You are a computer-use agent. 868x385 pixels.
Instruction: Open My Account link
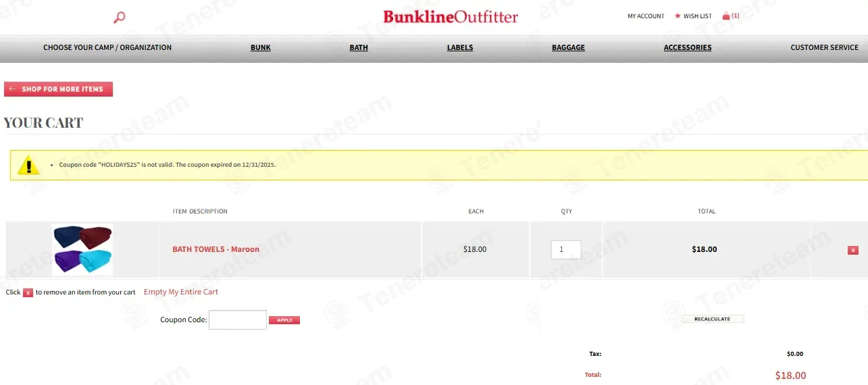click(x=646, y=16)
